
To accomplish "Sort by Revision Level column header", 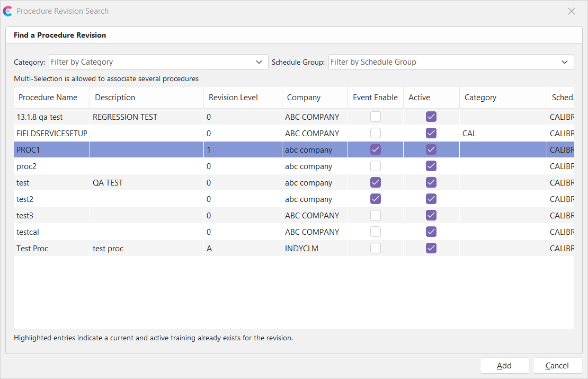I will (233, 98).
